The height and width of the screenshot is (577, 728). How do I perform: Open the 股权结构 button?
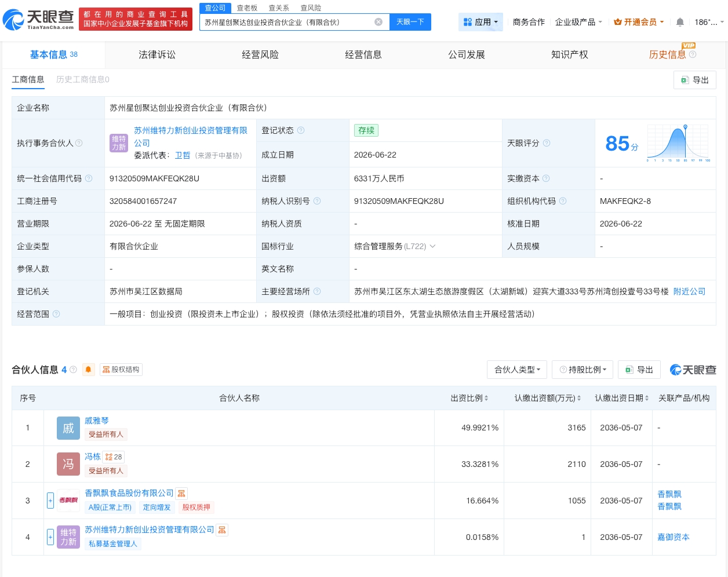point(121,370)
